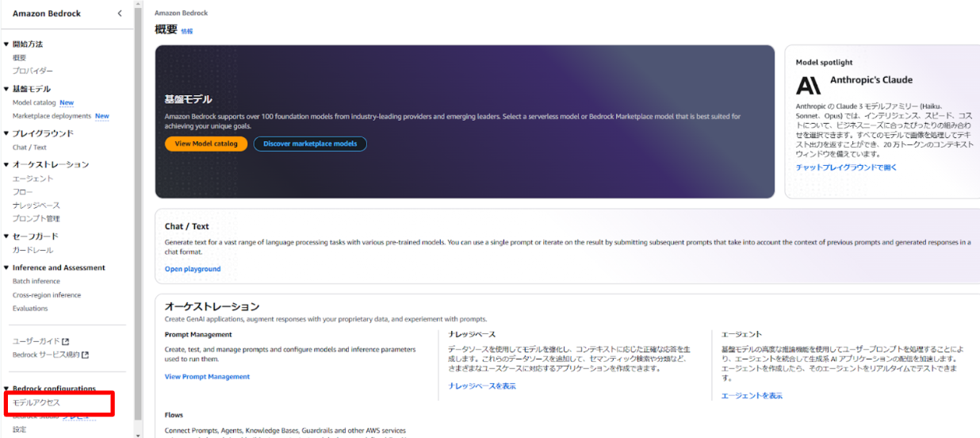Open Marketplace deployments in the sidebar
980x438 pixels.
pos(52,116)
